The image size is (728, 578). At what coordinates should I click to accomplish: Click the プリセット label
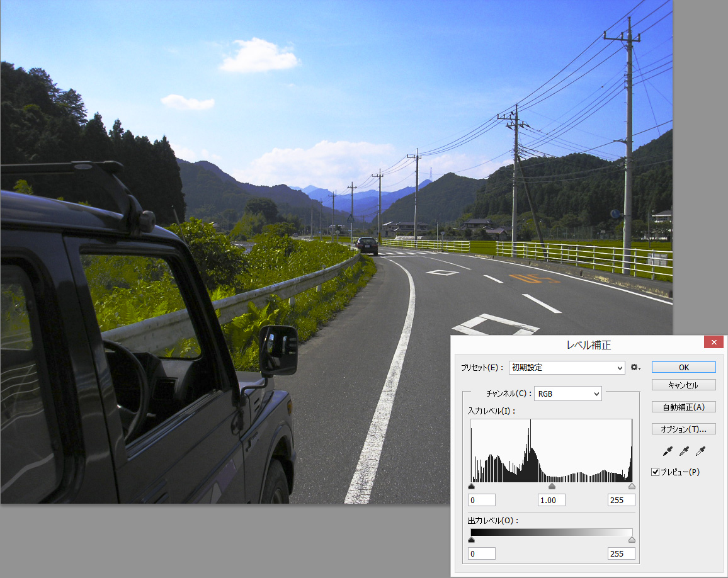tap(482, 367)
